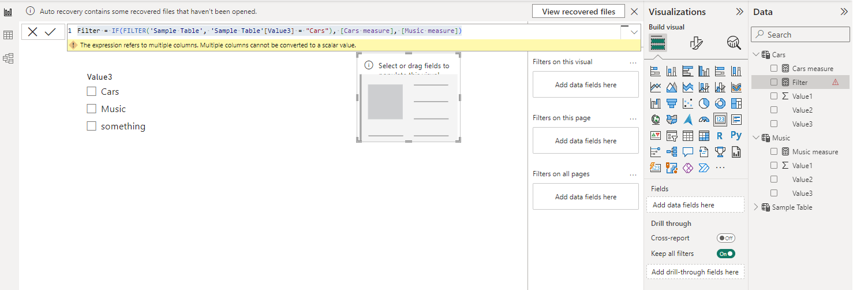This screenshot has height=290, width=868.
Task: Choose Donut chart visual
Action: click(720, 104)
